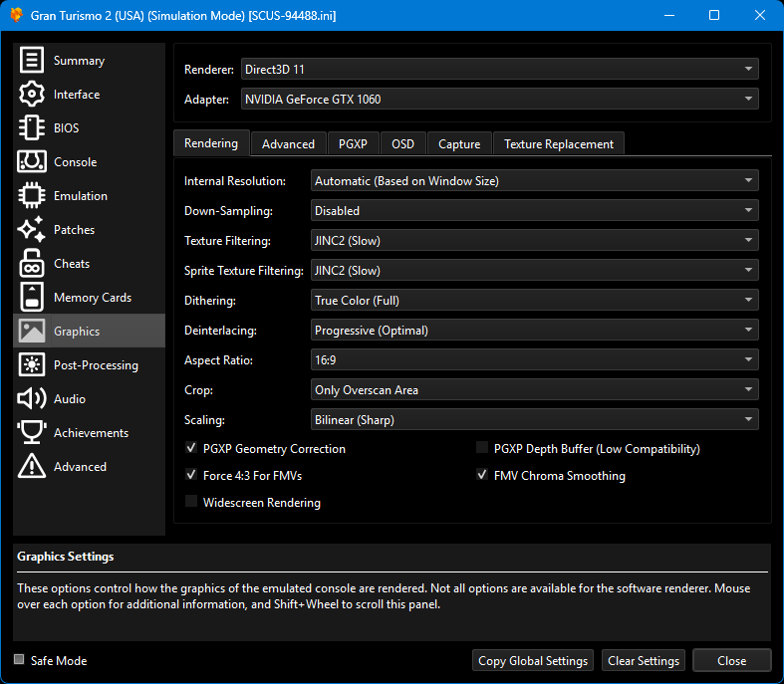The height and width of the screenshot is (684, 784).
Task: Open Audio settings speaker icon
Action: (32, 399)
